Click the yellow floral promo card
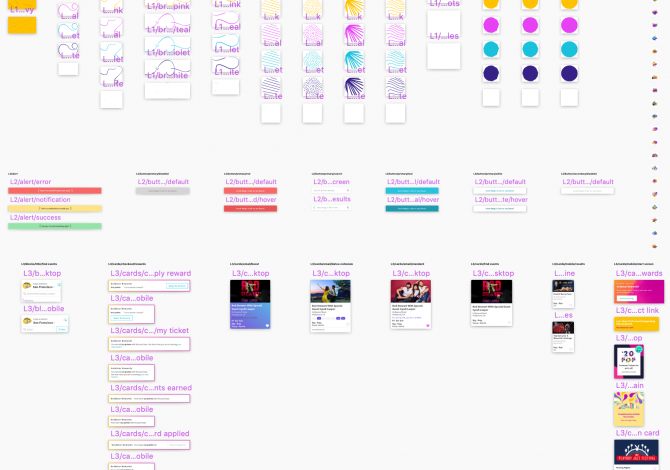The image size is (670, 470). tap(629, 409)
